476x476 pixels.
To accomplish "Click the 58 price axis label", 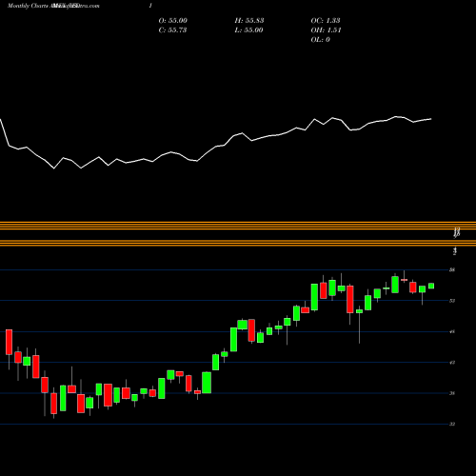I will (x=452, y=269).
